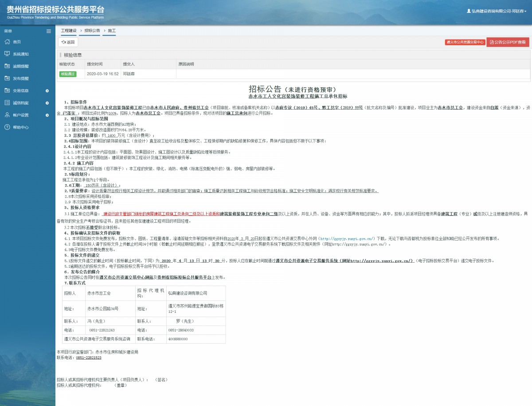The width and height of the screenshot is (532, 406).
Task: Collapse the sidebar using the hamburger menu icon
Action: (49, 31)
